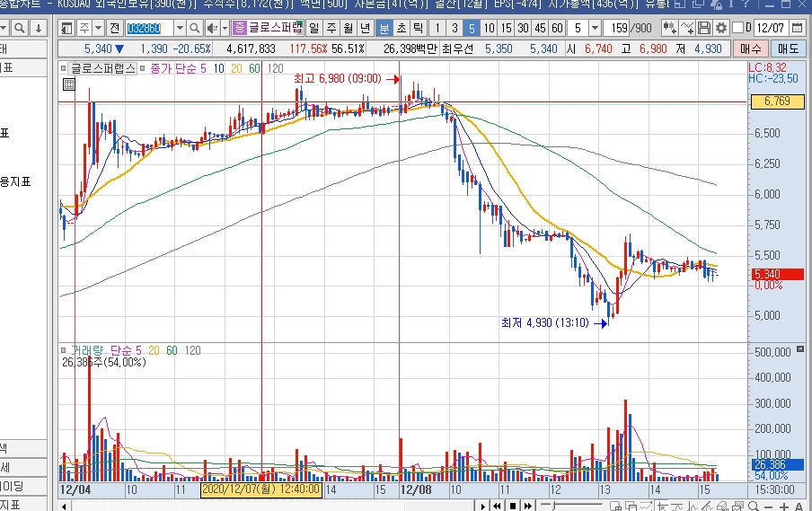
Task: Click the magnifier search icon in left panel
Action: click(20, 28)
